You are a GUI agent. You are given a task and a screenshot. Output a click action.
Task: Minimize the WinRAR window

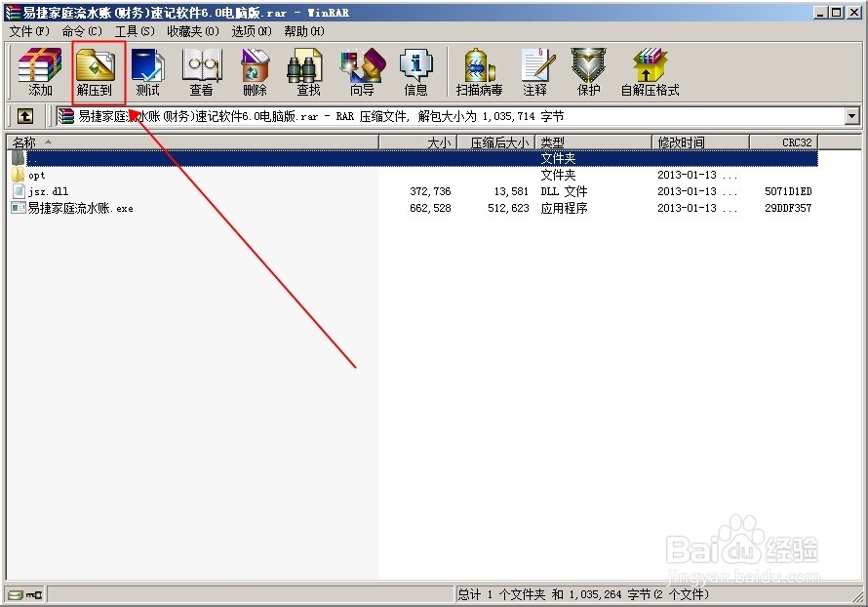pos(821,12)
